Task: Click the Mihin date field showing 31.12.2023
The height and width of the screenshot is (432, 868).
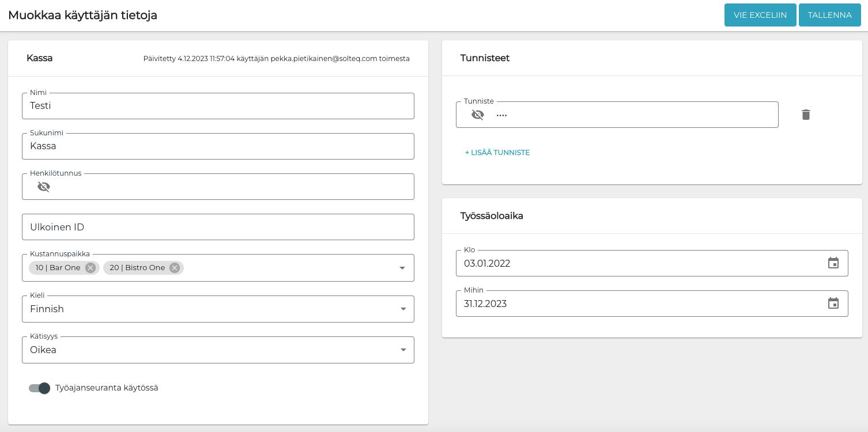Action: [634, 304]
